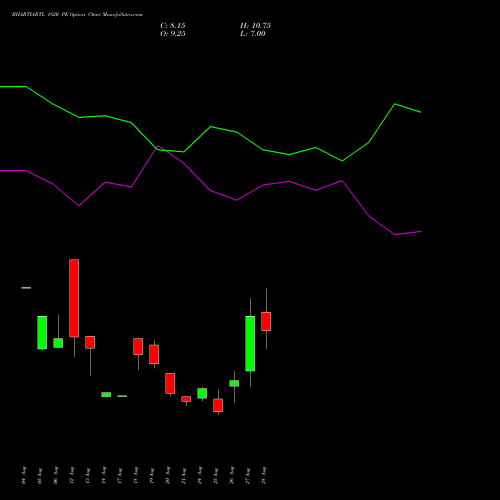Select the 20 Aug date label
This screenshot has height=500, width=500.
click(x=168, y=475)
